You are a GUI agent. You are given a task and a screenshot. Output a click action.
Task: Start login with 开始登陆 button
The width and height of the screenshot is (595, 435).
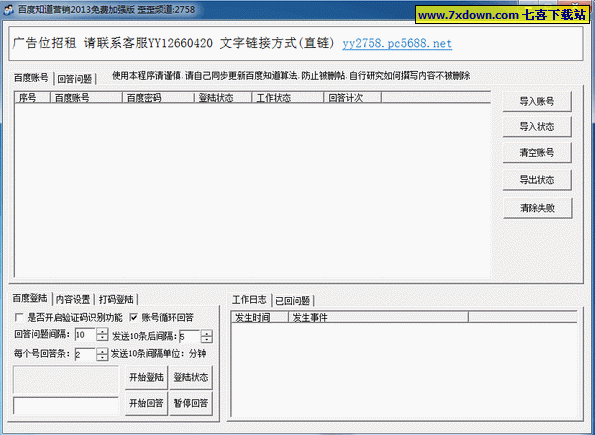[146, 377]
